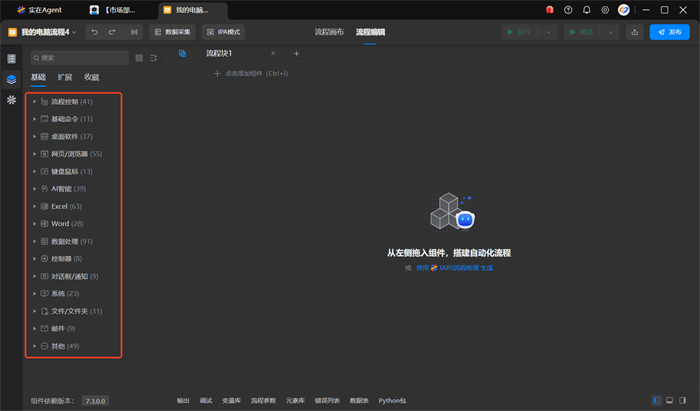Open the dropdown arrow next to 运行

(x=548, y=32)
